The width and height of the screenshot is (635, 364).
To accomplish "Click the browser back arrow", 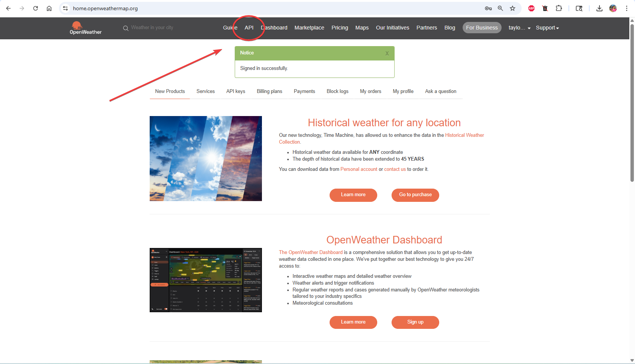I will point(8,8).
